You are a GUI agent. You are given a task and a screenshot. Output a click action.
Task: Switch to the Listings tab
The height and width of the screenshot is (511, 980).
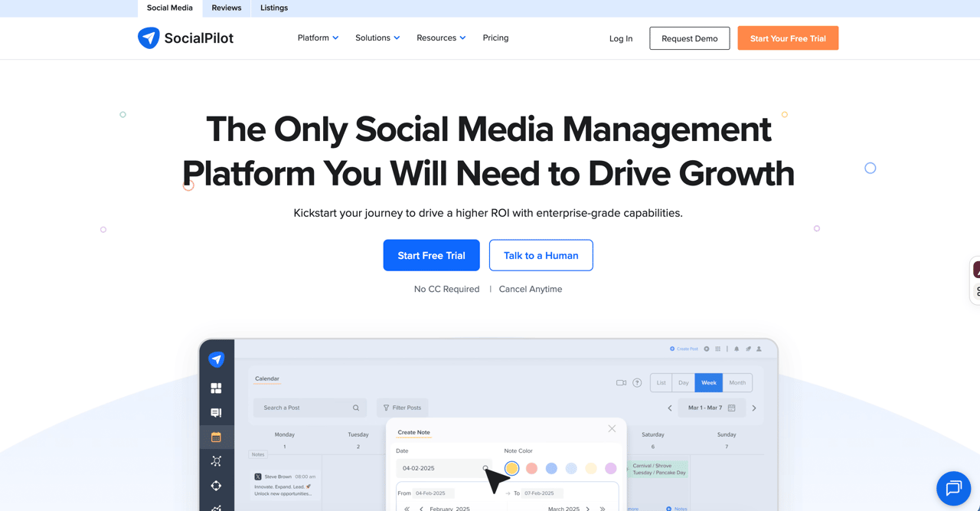coord(274,8)
